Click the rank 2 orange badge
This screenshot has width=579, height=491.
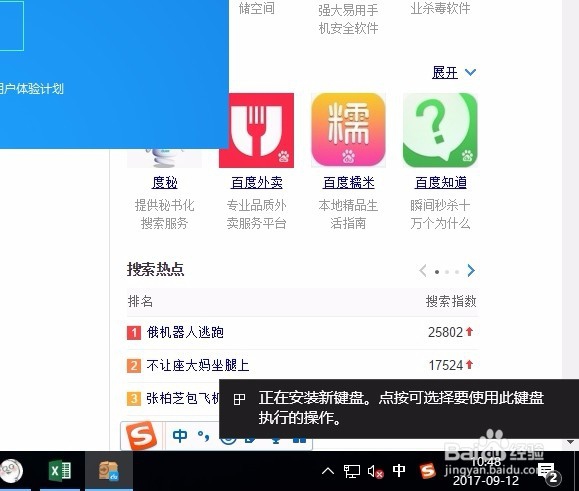[x=134, y=366]
